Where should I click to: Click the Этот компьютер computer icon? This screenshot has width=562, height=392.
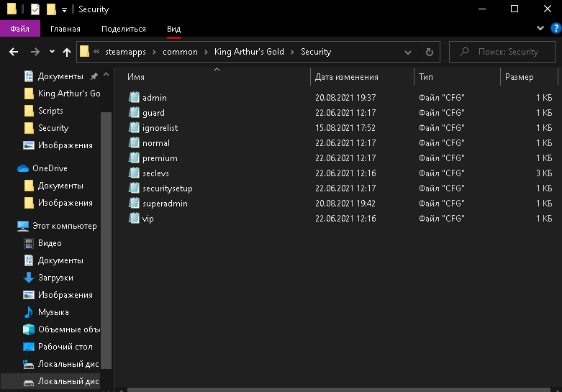(23, 226)
